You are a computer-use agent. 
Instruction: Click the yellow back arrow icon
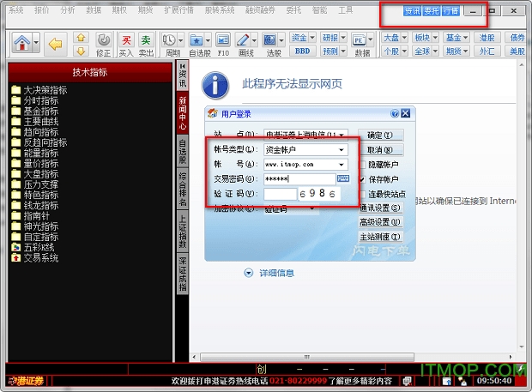[56, 42]
